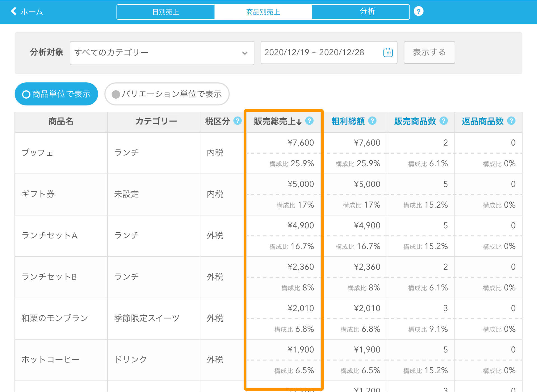Viewport: 537px width, 392px height.
Task: Switch to the 商品別売上 tab
Action: pos(263,12)
